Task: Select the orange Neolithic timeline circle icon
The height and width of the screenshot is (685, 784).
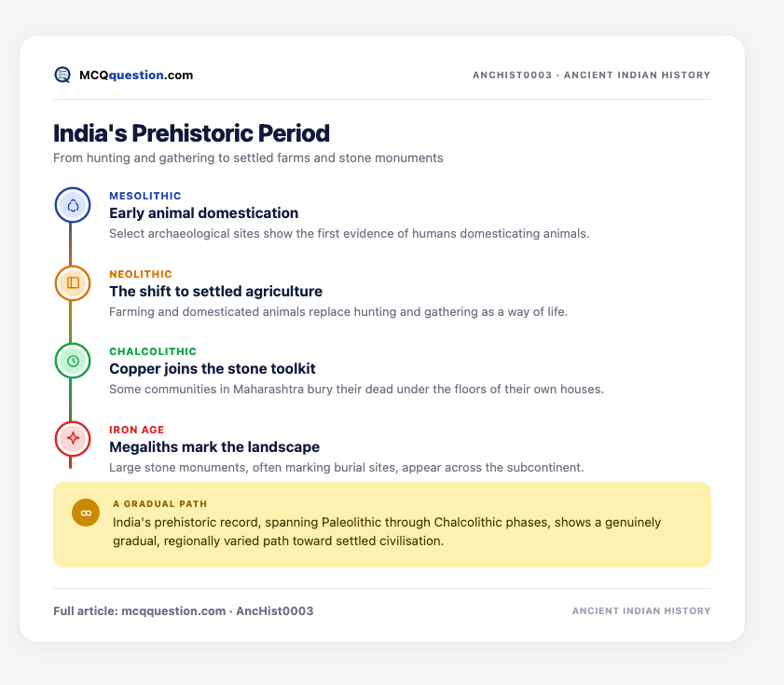Action: [x=73, y=283]
